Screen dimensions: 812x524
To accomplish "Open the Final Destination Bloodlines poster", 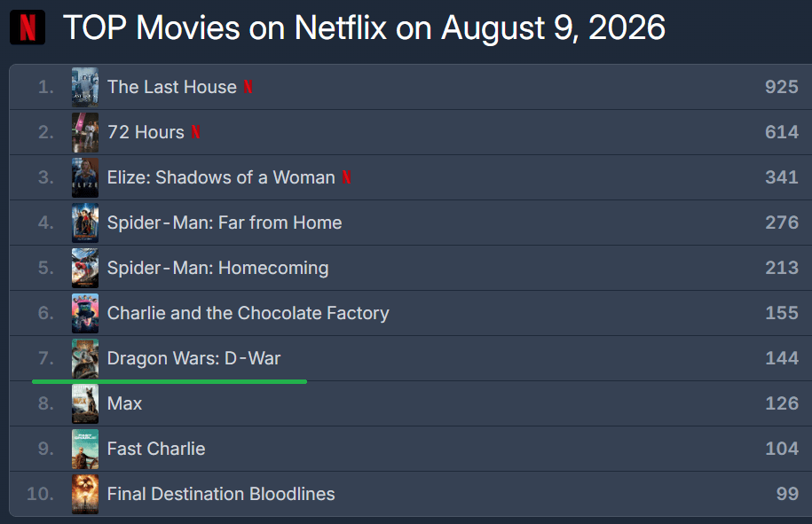I will click(x=85, y=494).
